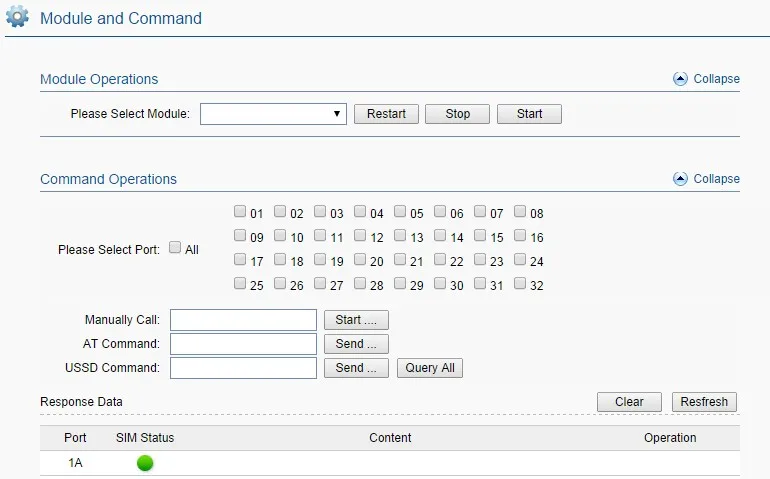Check the All ports checkbox
The height and width of the screenshot is (479, 770).
[x=175, y=248]
